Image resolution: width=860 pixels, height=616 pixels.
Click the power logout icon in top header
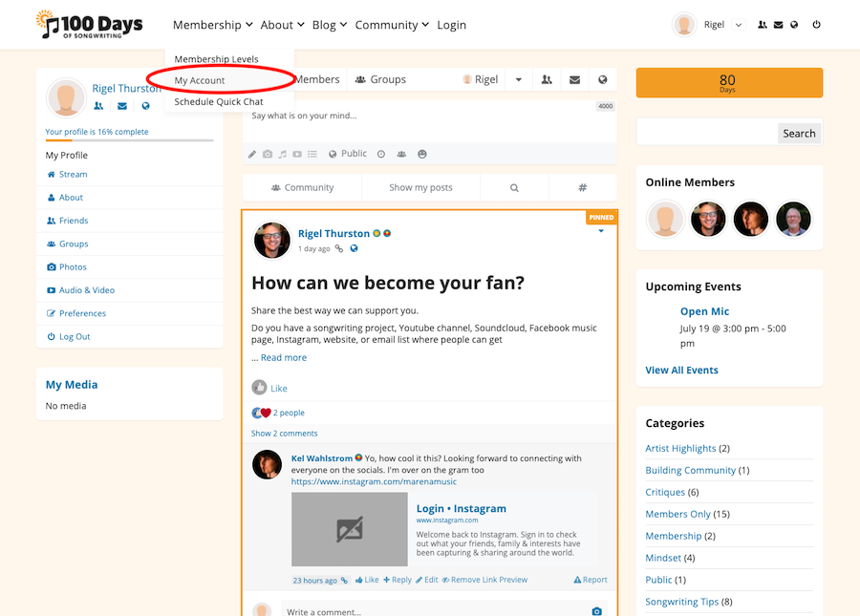tap(817, 25)
